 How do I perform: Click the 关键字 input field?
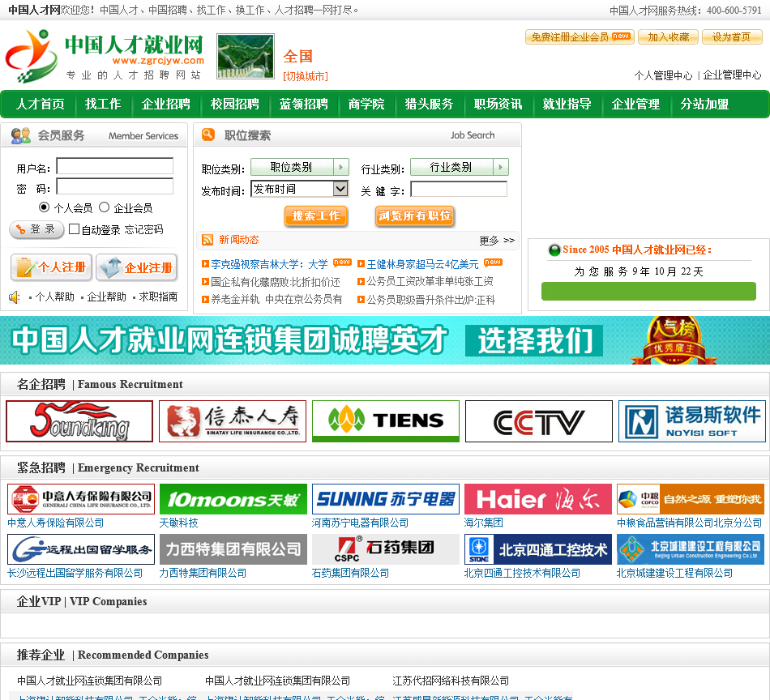459,189
